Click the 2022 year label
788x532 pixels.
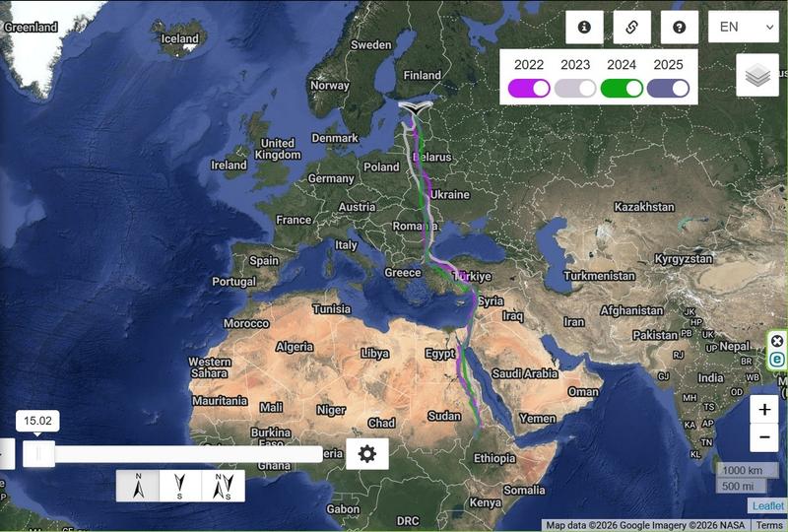pos(529,65)
